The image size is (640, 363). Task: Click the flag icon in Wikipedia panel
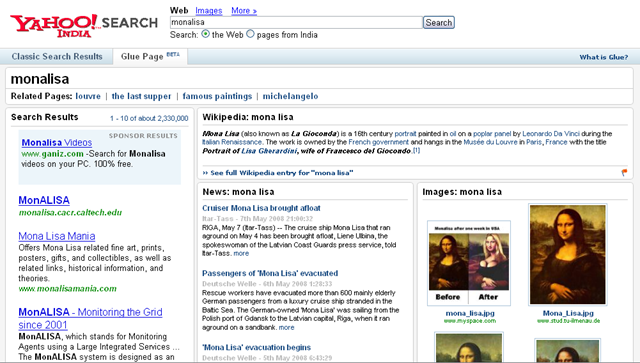tap(624, 173)
